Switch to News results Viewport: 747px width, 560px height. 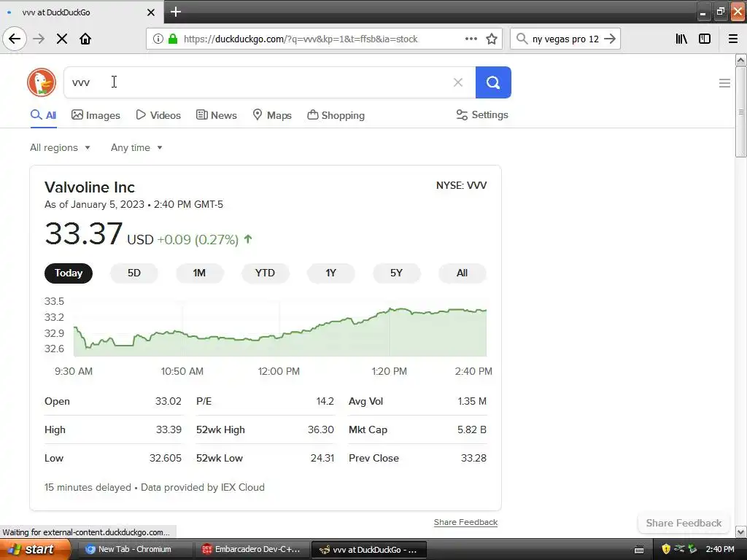(216, 114)
